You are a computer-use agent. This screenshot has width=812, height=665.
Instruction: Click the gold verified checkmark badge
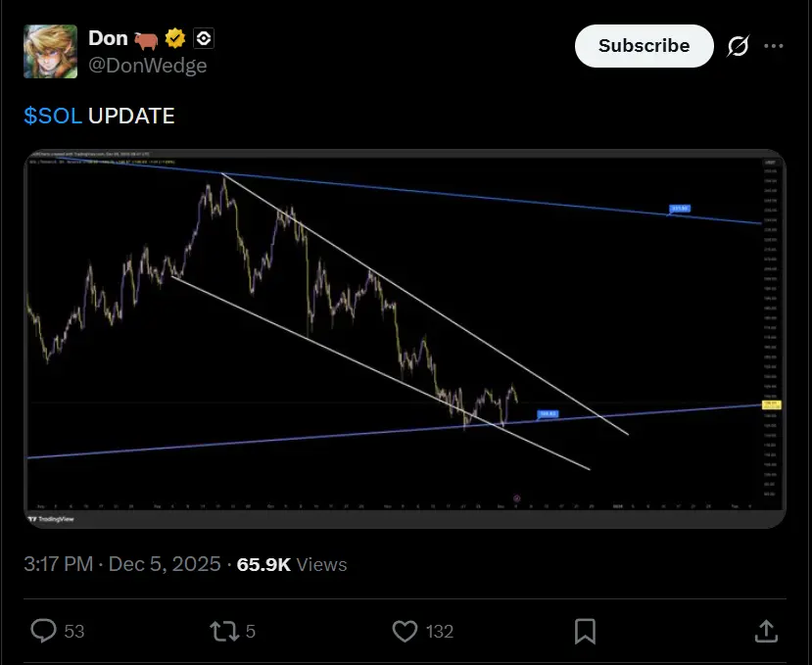click(x=176, y=39)
